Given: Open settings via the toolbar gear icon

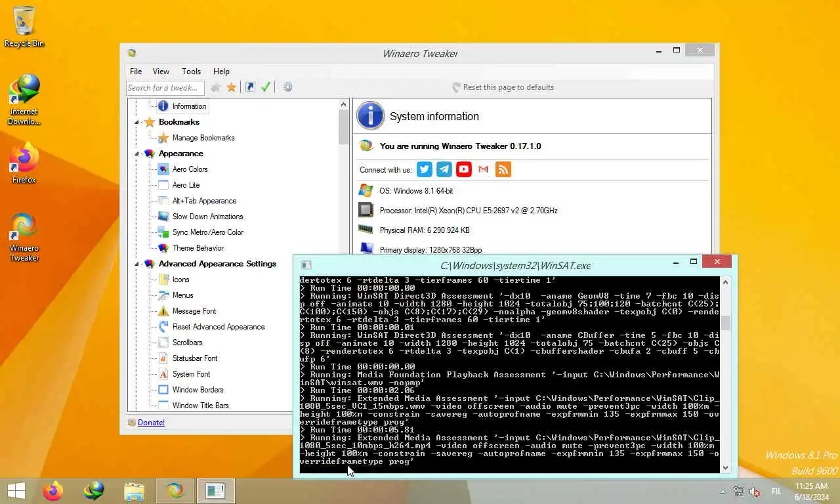Looking at the screenshot, I should [287, 87].
